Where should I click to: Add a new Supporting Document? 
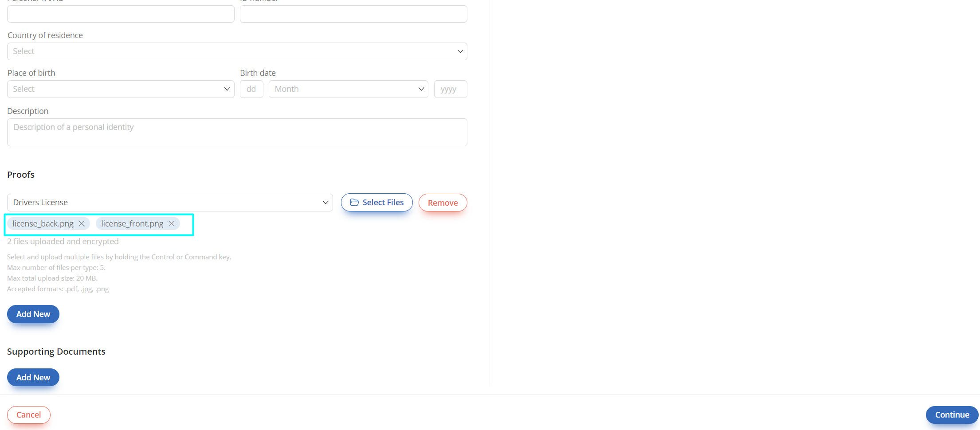click(33, 377)
